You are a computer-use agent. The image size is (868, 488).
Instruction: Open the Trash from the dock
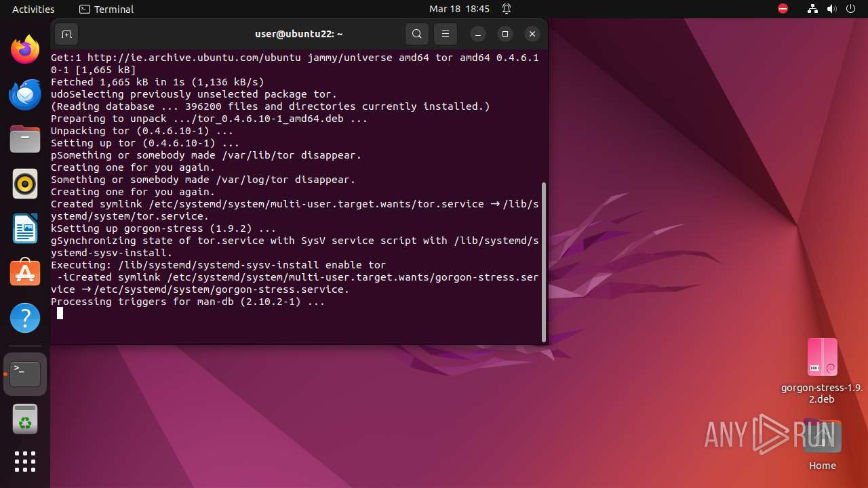click(x=25, y=419)
